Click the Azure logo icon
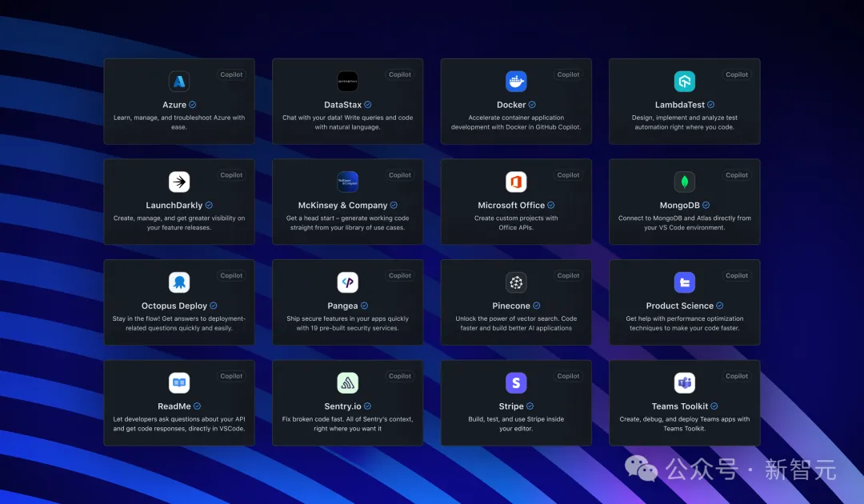Image resolution: width=864 pixels, height=504 pixels. (x=179, y=82)
